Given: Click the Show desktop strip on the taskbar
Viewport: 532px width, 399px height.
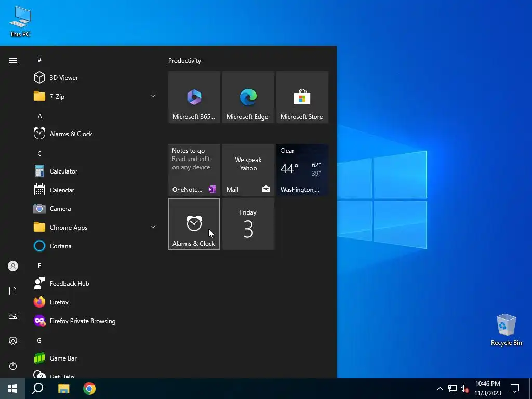Looking at the screenshot, I should pos(530,389).
